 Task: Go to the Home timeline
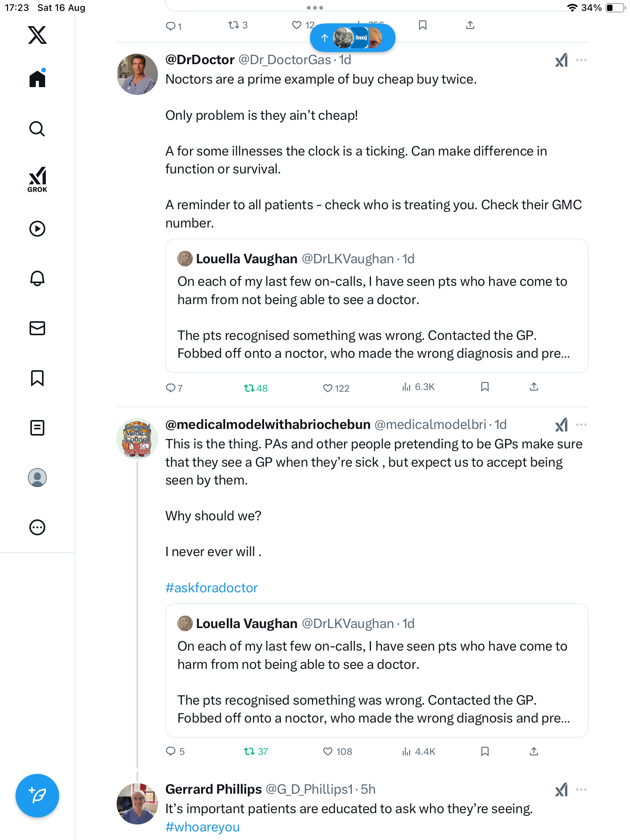[37, 79]
